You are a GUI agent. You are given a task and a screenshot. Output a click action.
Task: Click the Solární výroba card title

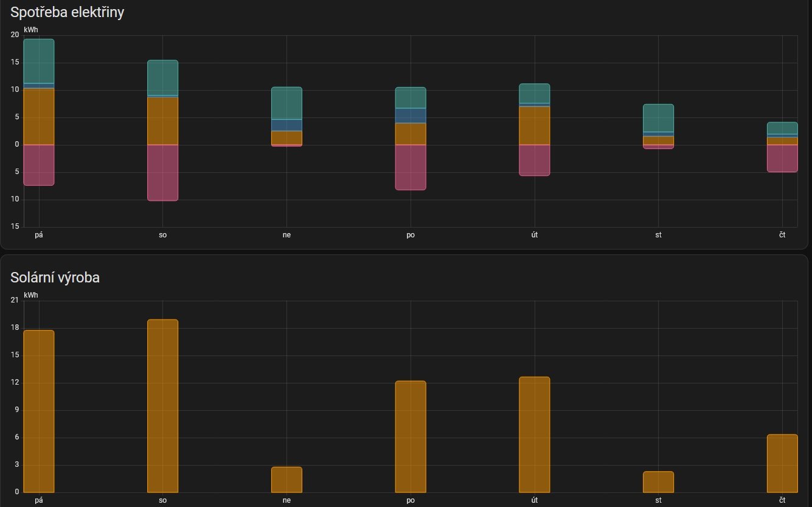pos(55,278)
